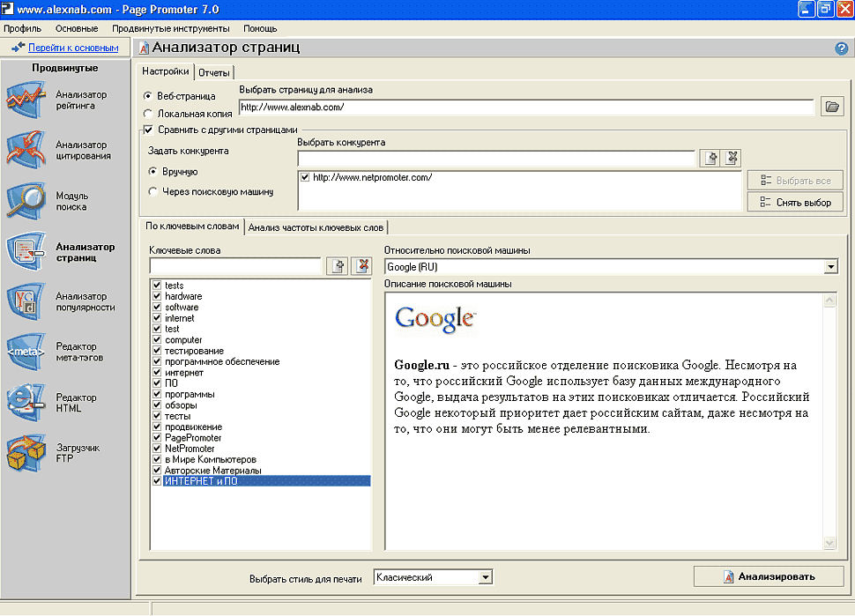Click the Анализировать button

[769, 576]
